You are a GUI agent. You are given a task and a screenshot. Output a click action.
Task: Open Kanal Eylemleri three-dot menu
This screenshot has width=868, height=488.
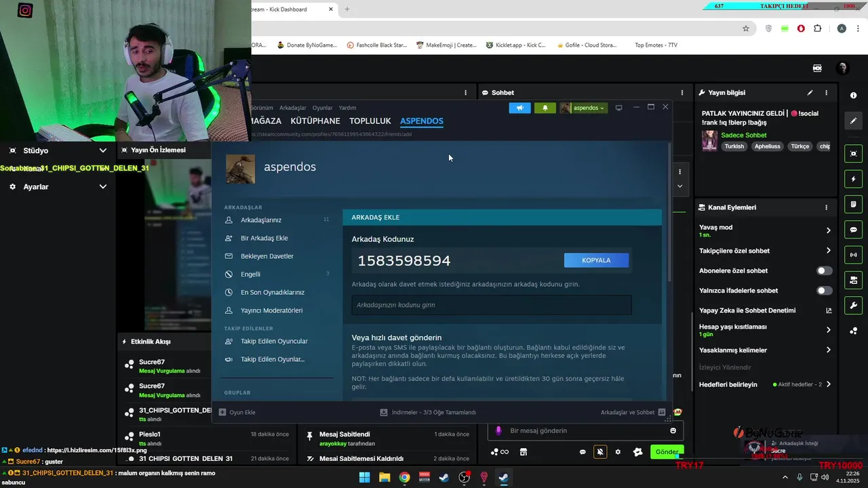pos(826,207)
